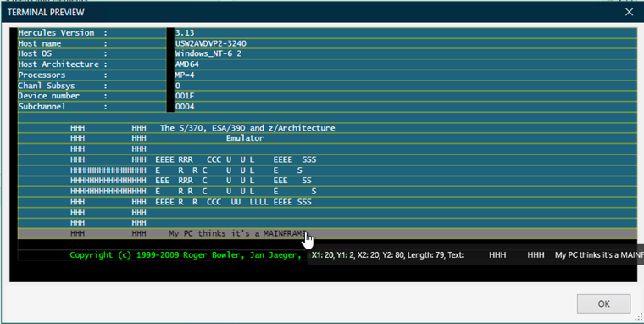Select the subchannel value 0004
This screenshot has height=324, width=644.
[x=406, y=107]
